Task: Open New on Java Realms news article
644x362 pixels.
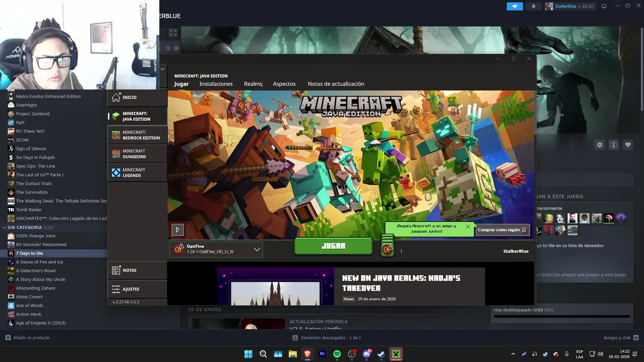Action: tap(401, 283)
